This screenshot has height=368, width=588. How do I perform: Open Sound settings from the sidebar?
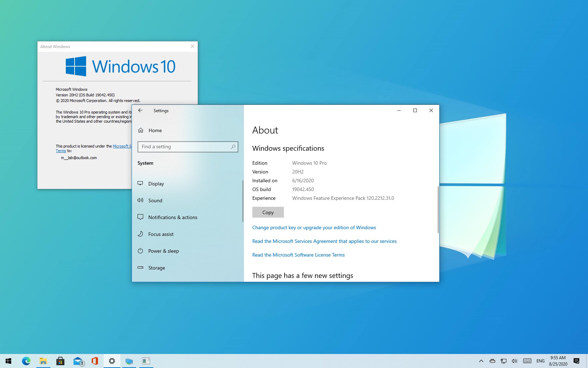(x=155, y=200)
